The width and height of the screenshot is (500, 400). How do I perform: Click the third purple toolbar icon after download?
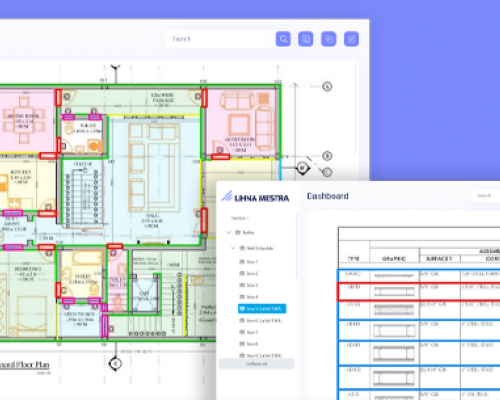(x=328, y=39)
